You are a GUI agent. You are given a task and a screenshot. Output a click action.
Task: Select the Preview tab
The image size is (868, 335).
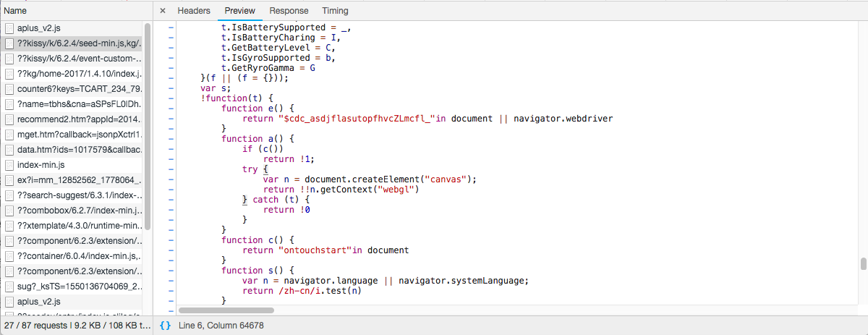[x=239, y=11]
